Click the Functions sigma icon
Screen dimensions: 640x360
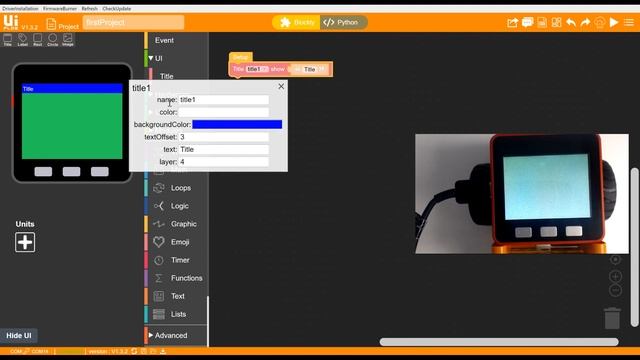(x=159, y=278)
